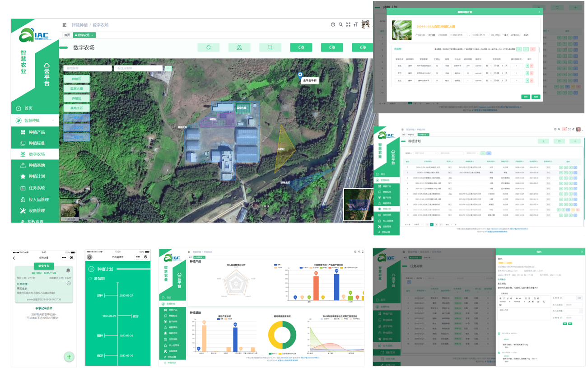Image resolution: width=588 pixels, height=368 pixels.
Task: Enter fullscreen using large window header icon
Action: click(x=348, y=25)
